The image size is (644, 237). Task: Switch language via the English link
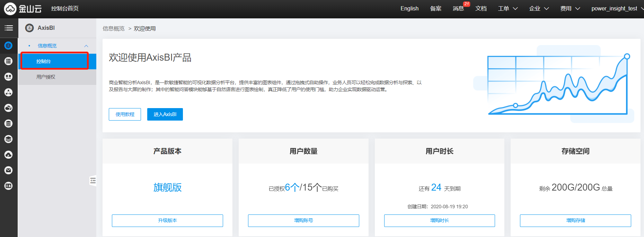tap(409, 9)
